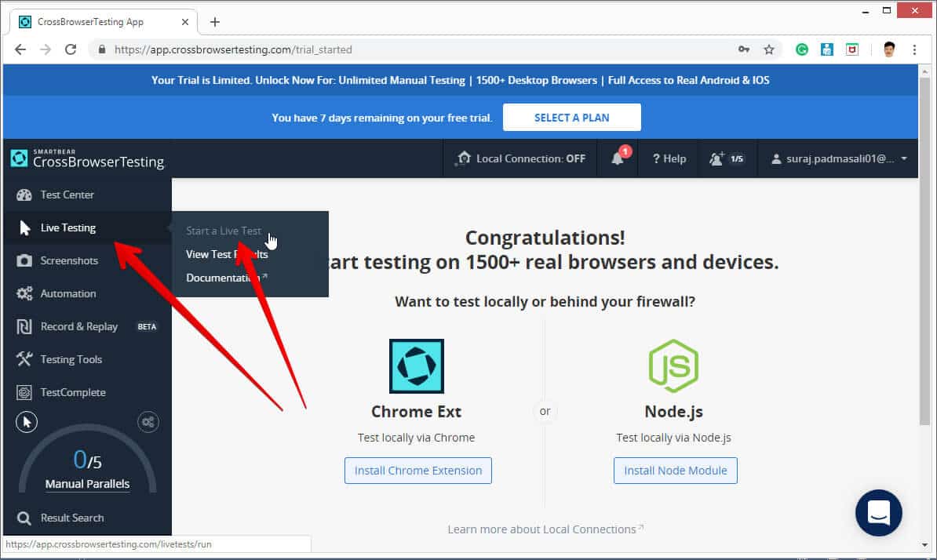937x560 pixels.
Task: Click the Node.js logo image
Action: (673, 366)
